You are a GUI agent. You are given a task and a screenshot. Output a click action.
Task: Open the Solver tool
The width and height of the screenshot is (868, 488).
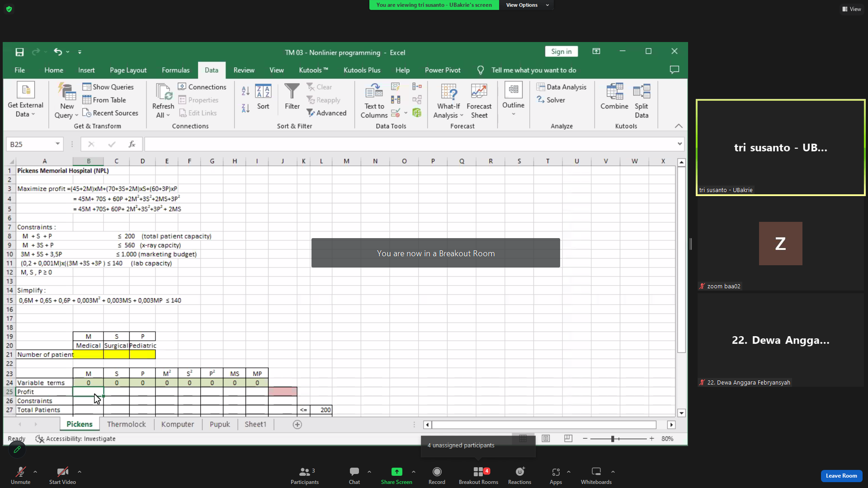pyautogui.click(x=551, y=100)
